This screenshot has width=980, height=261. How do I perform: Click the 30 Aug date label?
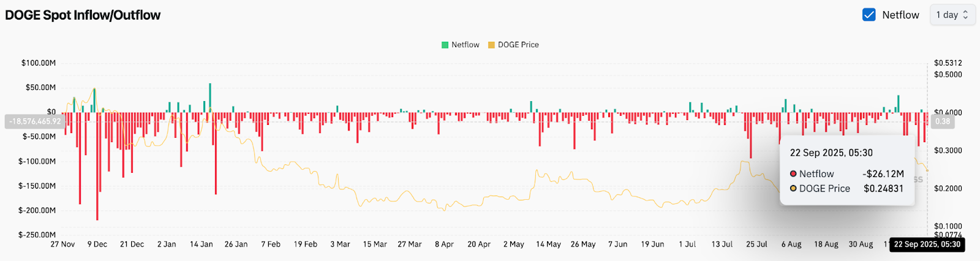861,244
